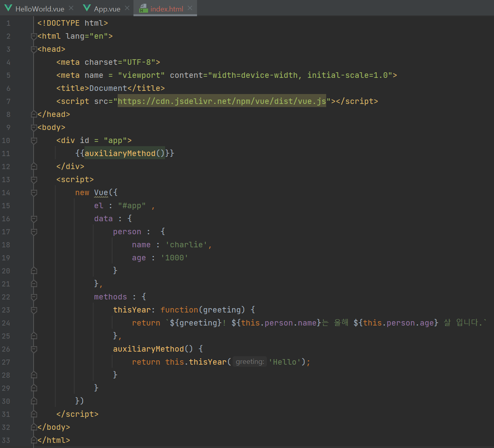Click the return keyword on line 24

coord(146,323)
